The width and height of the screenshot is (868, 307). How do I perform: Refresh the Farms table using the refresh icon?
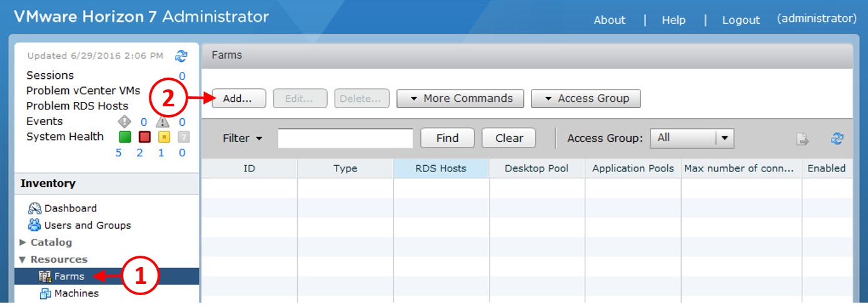pos(837,139)
